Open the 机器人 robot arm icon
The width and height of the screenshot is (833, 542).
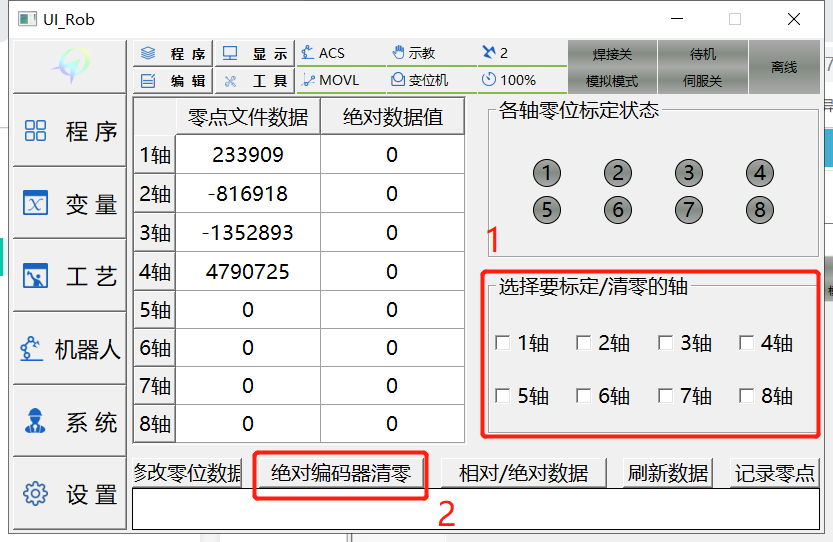click(31, 349)
